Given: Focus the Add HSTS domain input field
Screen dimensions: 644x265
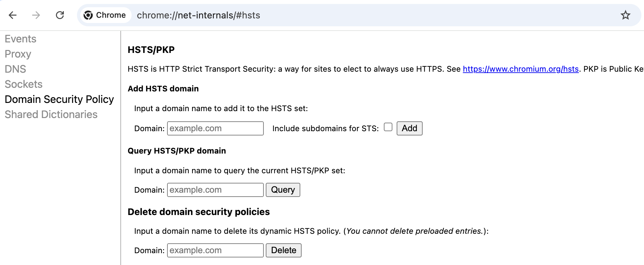Looking at the screenshot, I should coord(215,128).
